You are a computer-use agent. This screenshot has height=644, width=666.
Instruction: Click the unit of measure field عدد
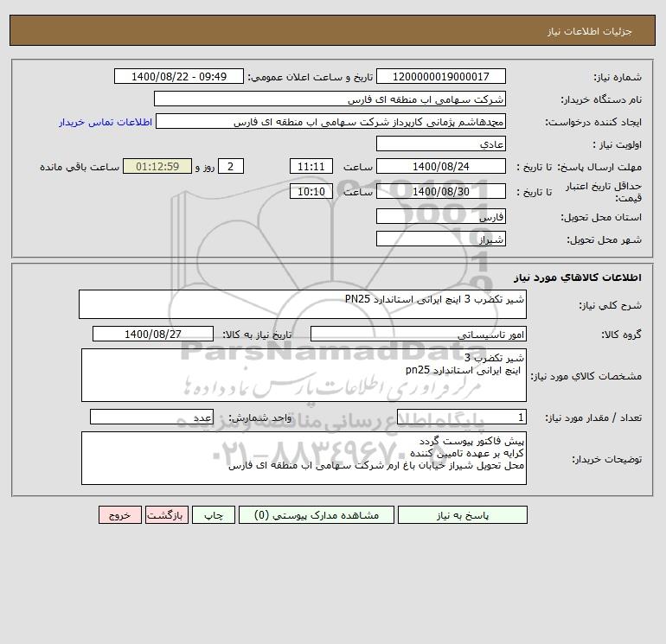click(x=151, y=418)
